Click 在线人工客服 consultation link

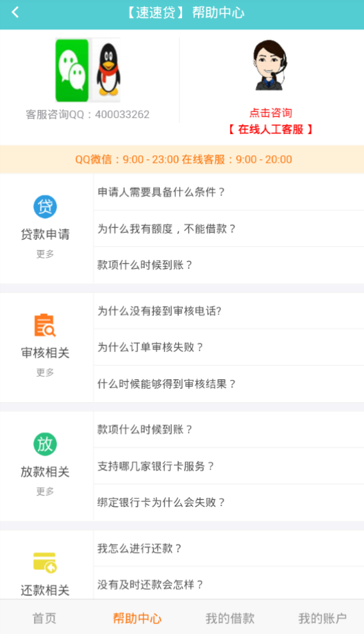[271, 129]
